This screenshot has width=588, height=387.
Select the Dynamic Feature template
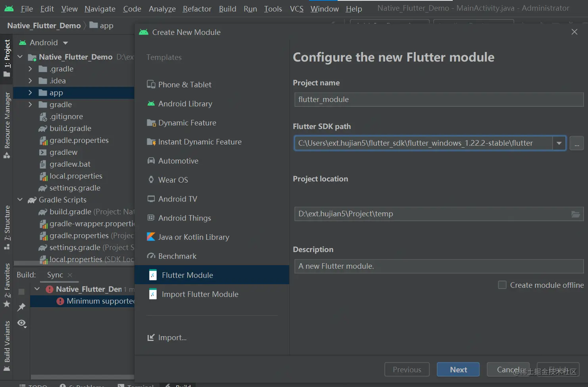pyautogui.click(x=181, y=123)
